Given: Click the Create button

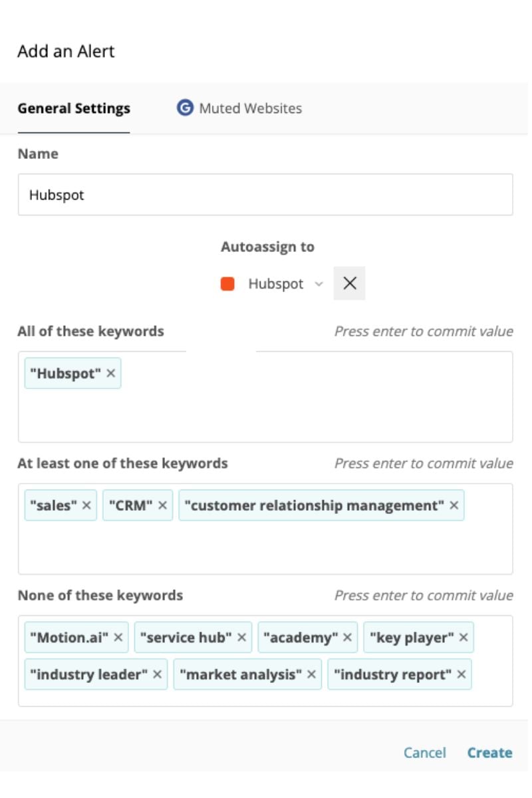Looking at the screenshot, I should coord(490,752).
